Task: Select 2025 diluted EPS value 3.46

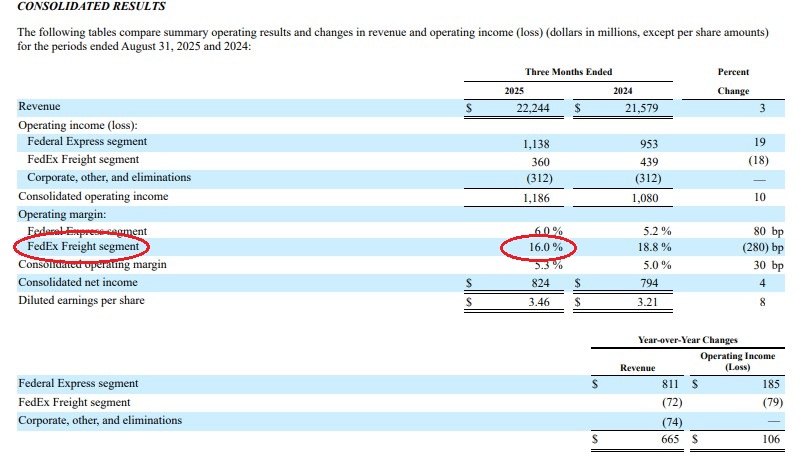Action: (x=539, y=302)
